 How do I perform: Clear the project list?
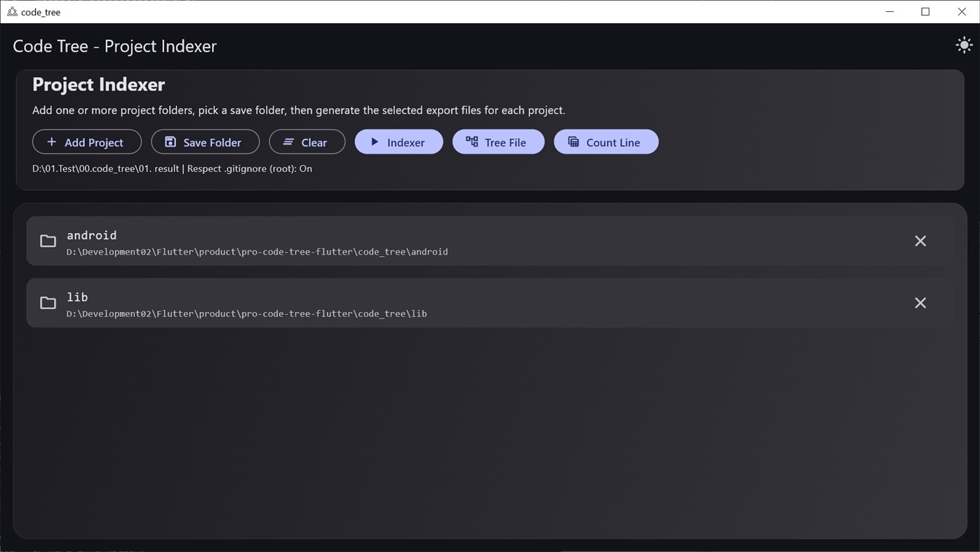pos(307,142)
